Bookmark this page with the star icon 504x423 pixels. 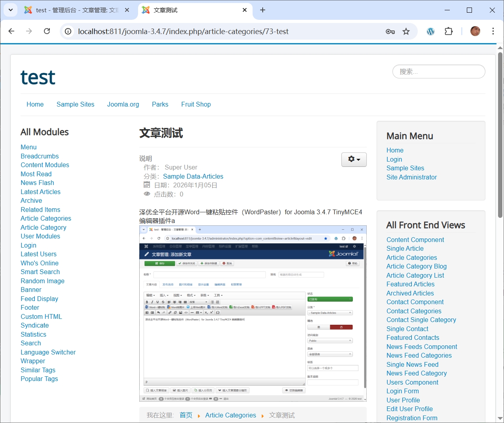pyautogui.click(x=406, y=31)
